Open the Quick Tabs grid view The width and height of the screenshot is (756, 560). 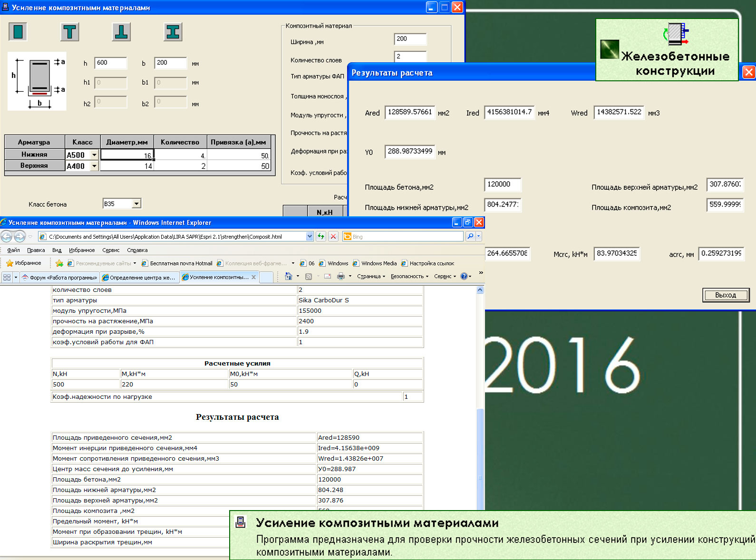tap(7, 277)
